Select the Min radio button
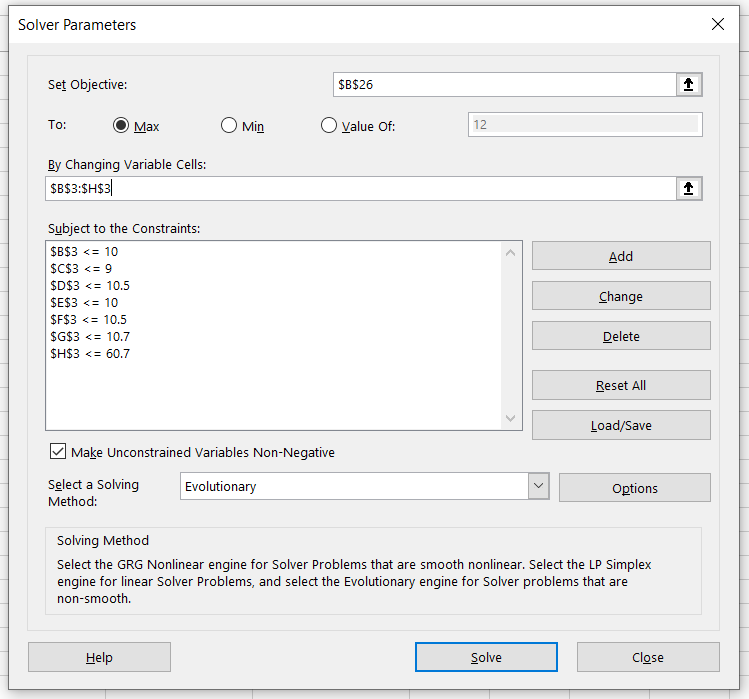 pyautogui.click(x=229, y=126)
